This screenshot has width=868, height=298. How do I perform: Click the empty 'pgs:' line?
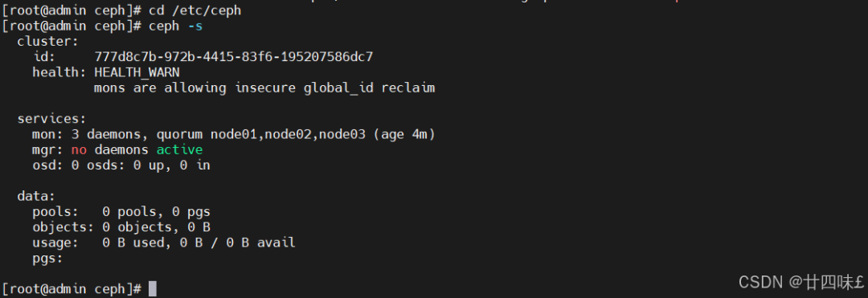[x=48, y=258]
